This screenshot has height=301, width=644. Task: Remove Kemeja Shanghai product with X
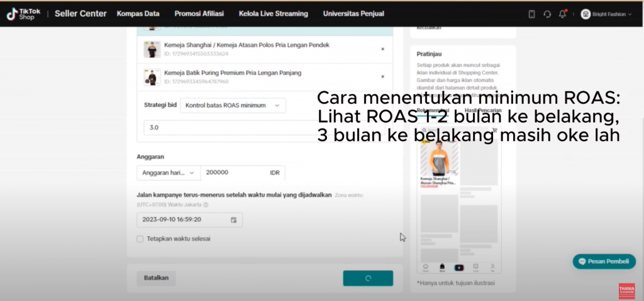click(382, 49)
